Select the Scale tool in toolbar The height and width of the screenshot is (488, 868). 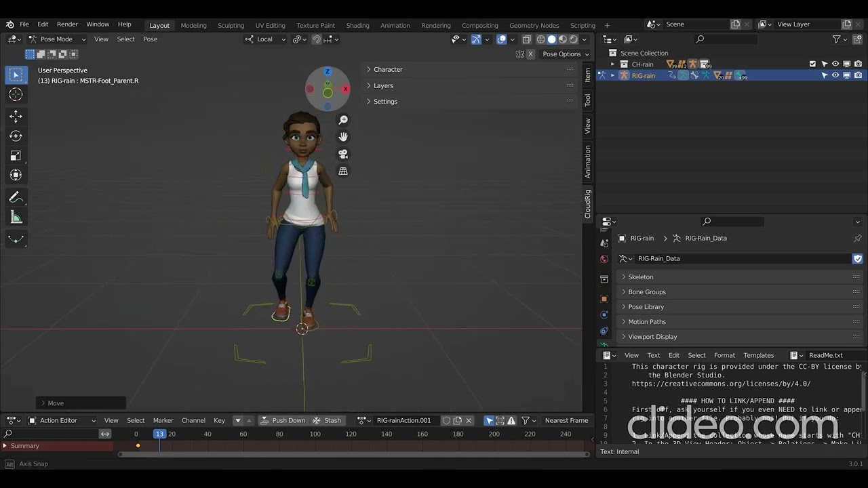(x=16, y=156)
